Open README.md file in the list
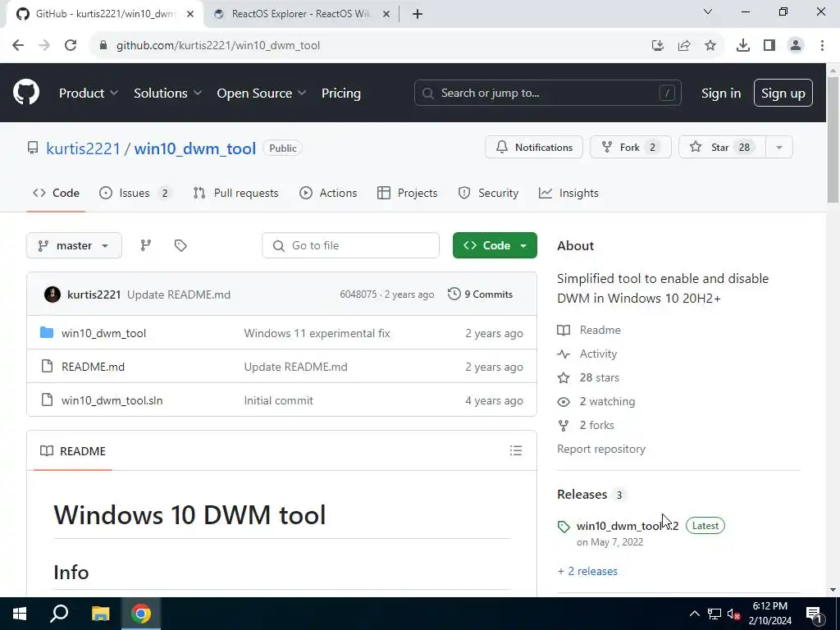This screenshot has height=630, width=840. (94, 367)
